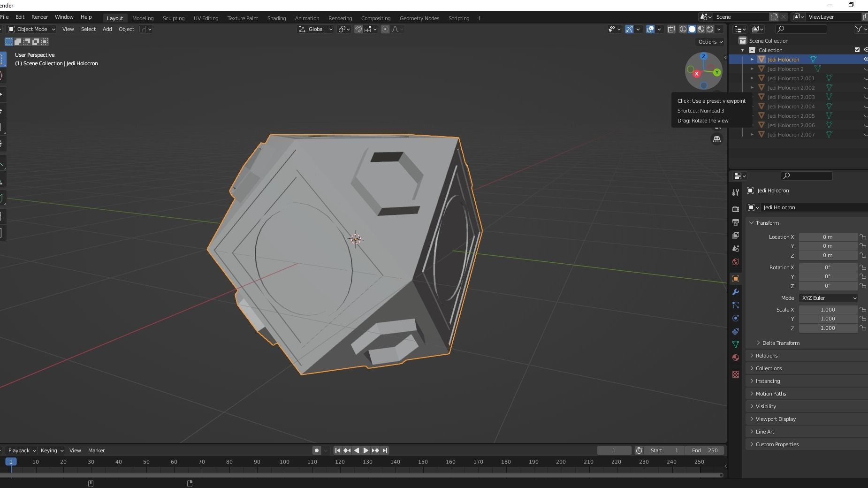This screenshot has width=868, height=488.
Task: Click the timeline horizontal scrollbar
Action: pos(361,475)
